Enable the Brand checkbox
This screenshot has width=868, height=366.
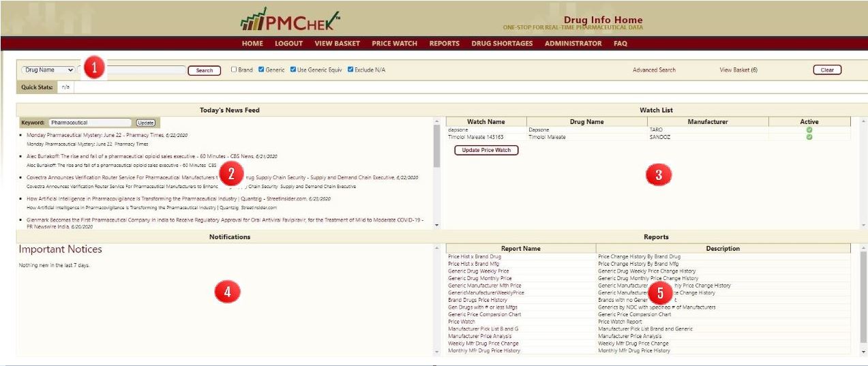[234, 70]
